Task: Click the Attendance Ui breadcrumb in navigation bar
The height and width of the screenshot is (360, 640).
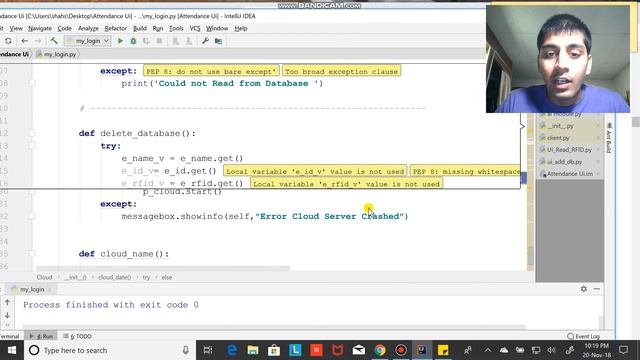Action: pyautogui.click(x=14, y=54)
